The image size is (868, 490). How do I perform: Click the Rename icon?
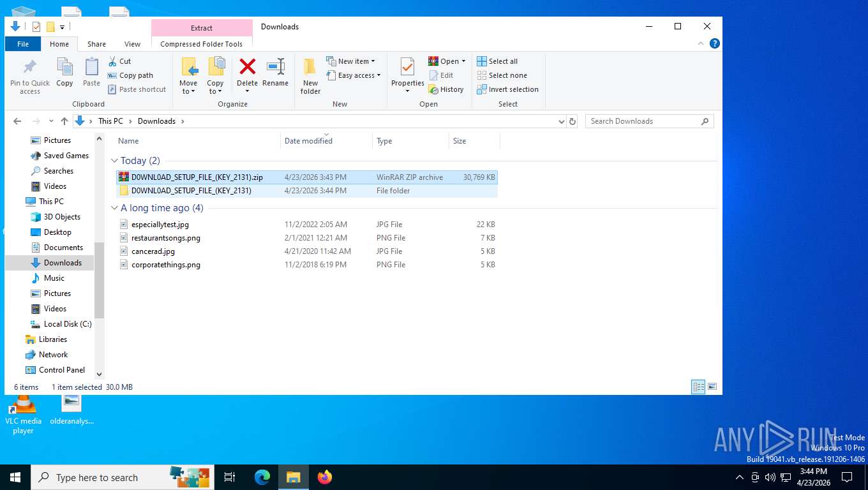click(x=276, y=66)
